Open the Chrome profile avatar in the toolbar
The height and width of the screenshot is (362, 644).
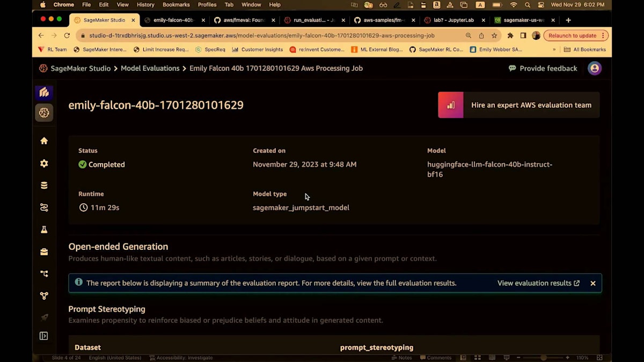coord(536,35)
